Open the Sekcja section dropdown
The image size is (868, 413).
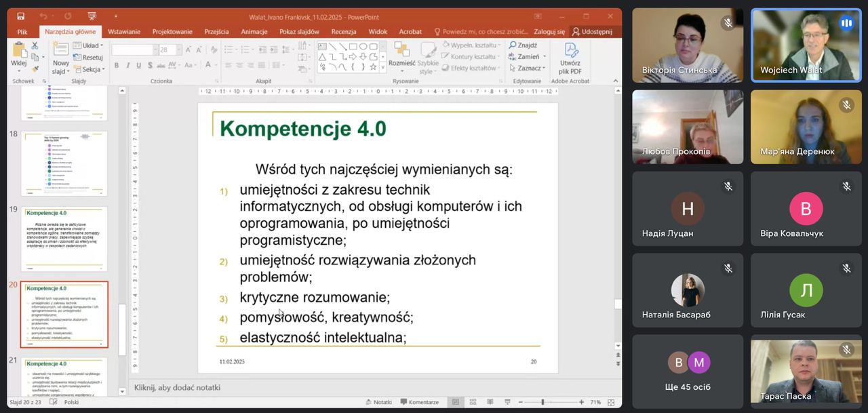point(91,69)
